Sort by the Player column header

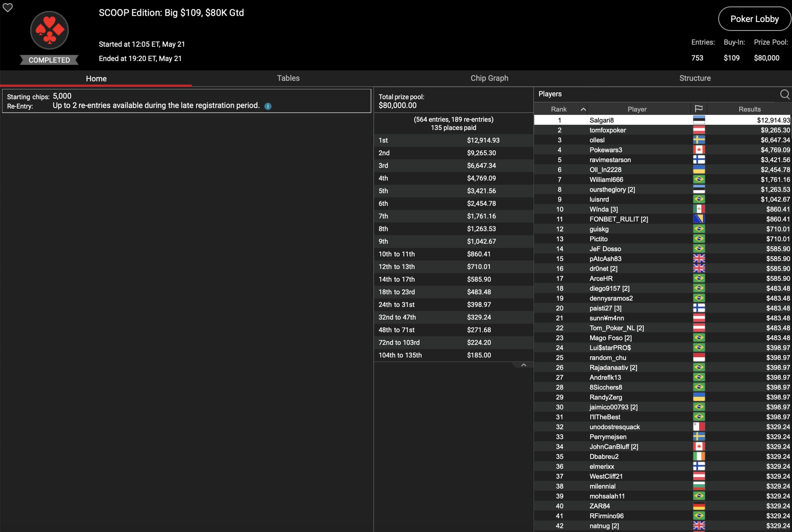click(x=637, y=109)
